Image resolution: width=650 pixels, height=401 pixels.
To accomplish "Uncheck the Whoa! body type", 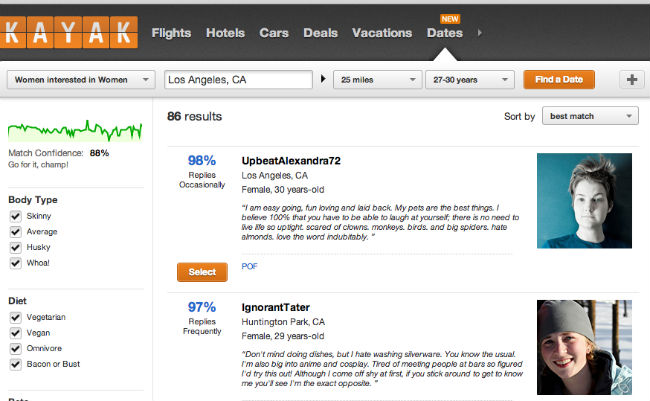I will pos(15,263).
